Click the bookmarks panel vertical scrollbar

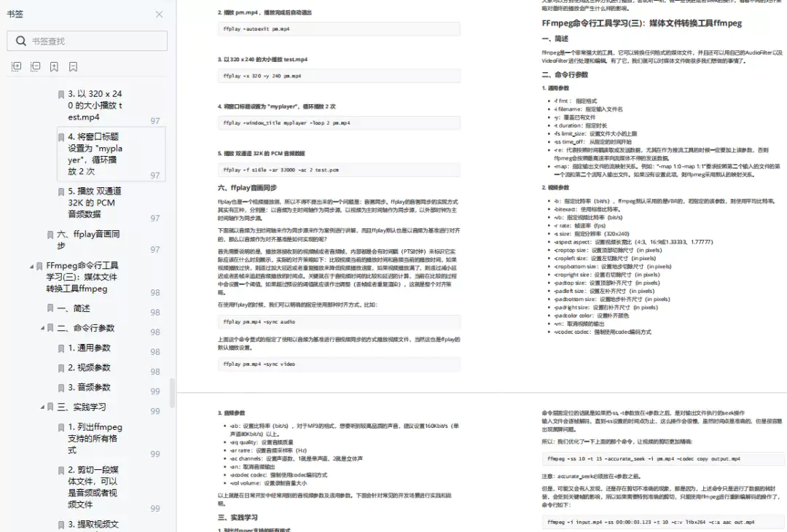[x=172, y=393]
